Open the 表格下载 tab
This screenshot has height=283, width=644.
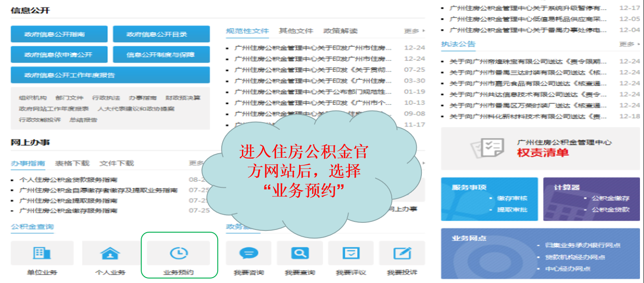(72, 163)
